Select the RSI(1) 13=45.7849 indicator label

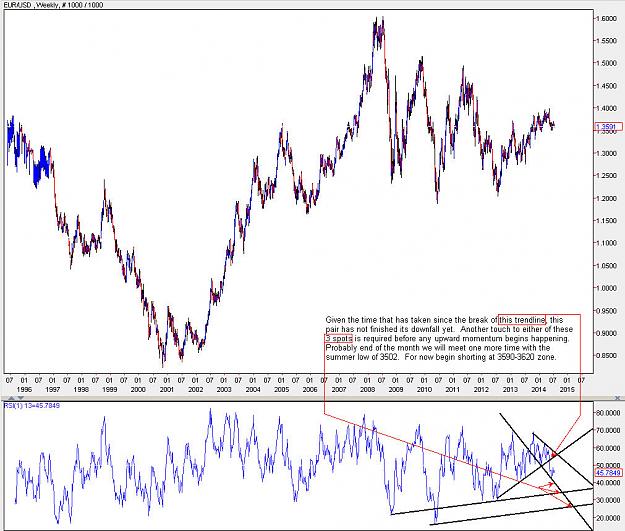(x=32, y=406)
